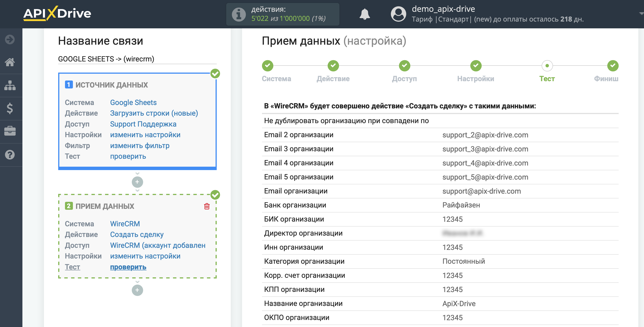Select the support_5@apix-drive.com value
The width and height of the screenshot is (644, 327).
click(x=485, y=177)
